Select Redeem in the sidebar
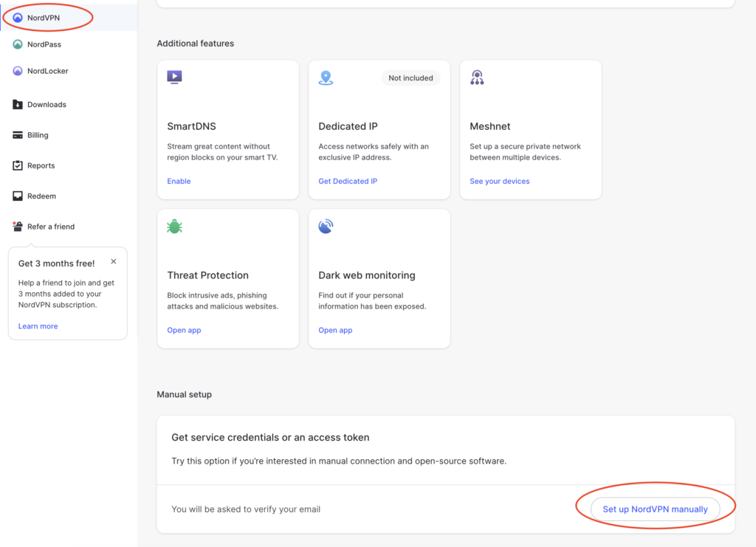756x547 pixels. tap(41, 196)
